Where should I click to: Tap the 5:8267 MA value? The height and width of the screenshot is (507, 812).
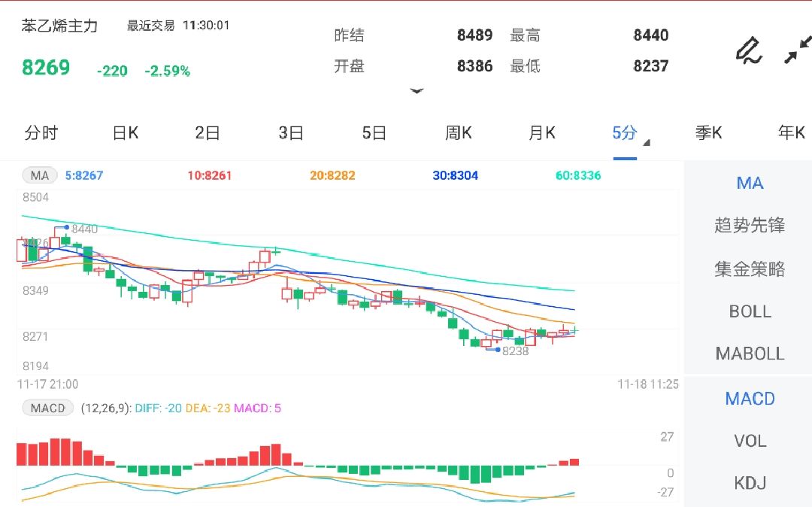(x=84, y=175)
